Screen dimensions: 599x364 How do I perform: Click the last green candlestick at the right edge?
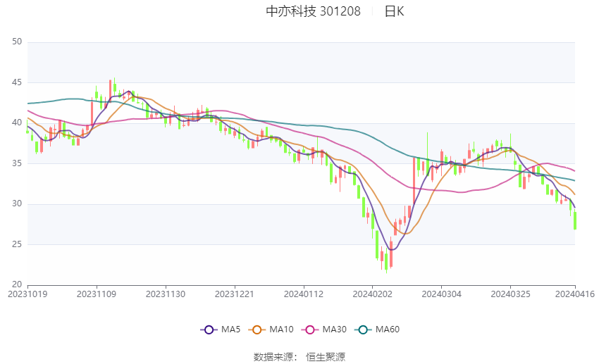(575, 222)
